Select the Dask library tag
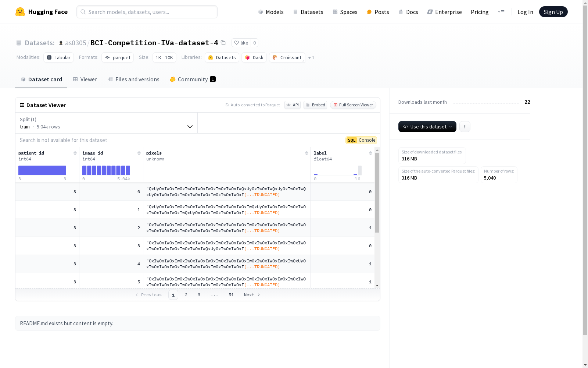 pos(254,57)
